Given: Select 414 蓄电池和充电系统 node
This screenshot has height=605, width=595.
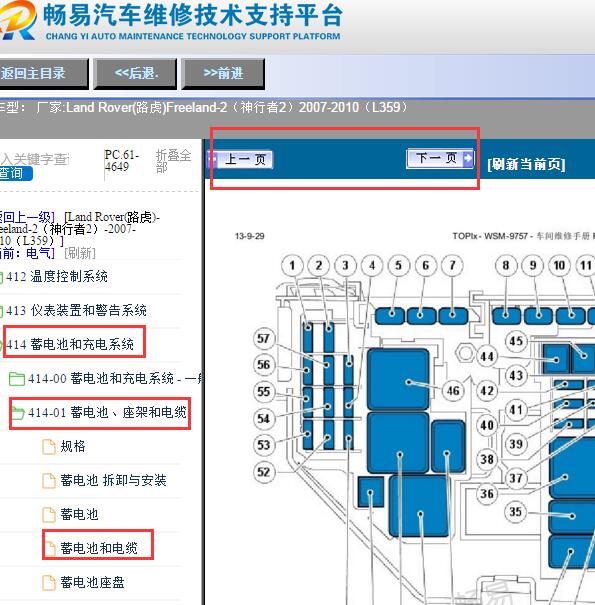Looking at the screenshot, I should point(70,344).
